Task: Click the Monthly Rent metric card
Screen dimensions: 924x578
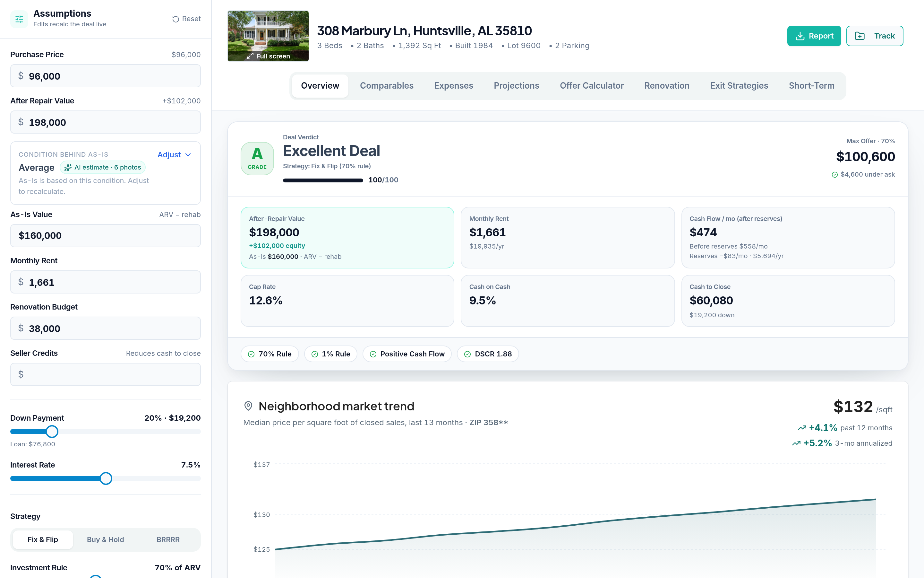Action: tap(567, 238)
